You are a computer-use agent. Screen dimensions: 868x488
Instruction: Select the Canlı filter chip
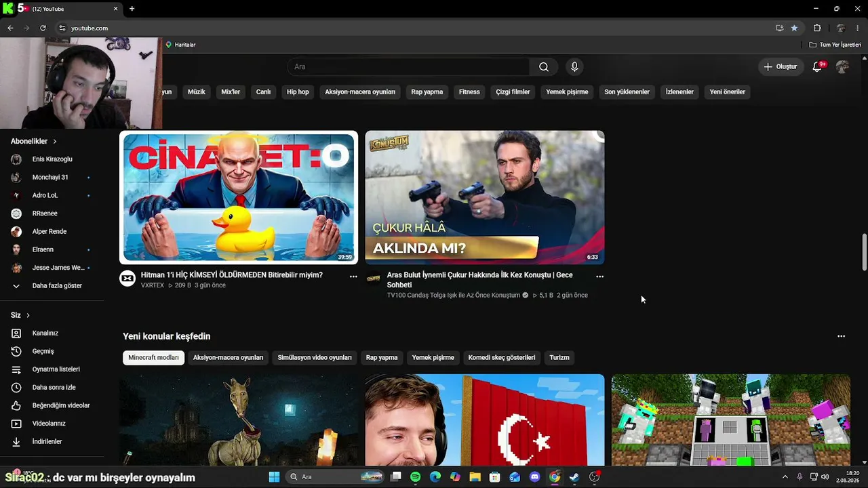[263, 91]
